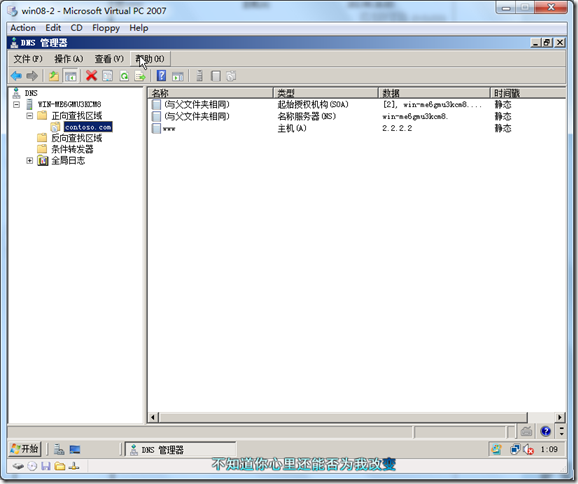Collapse the 正向查找区域 folder node

click(x=30, y=116)
